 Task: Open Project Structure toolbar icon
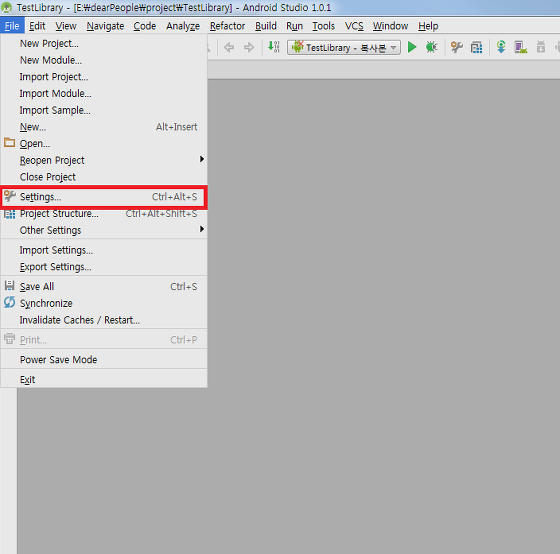tap(476, 47)
